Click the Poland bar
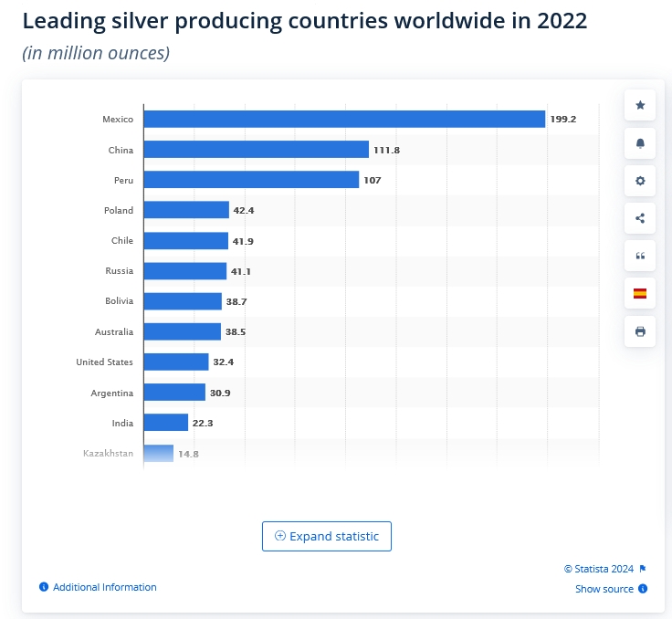Viewport: 672px width, 619px height. (186, 210)
